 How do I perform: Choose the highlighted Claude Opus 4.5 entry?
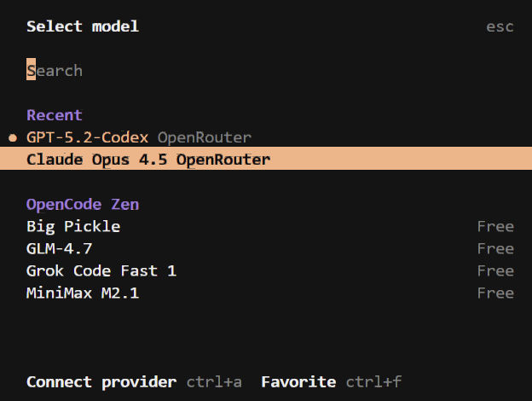point(148,160)
